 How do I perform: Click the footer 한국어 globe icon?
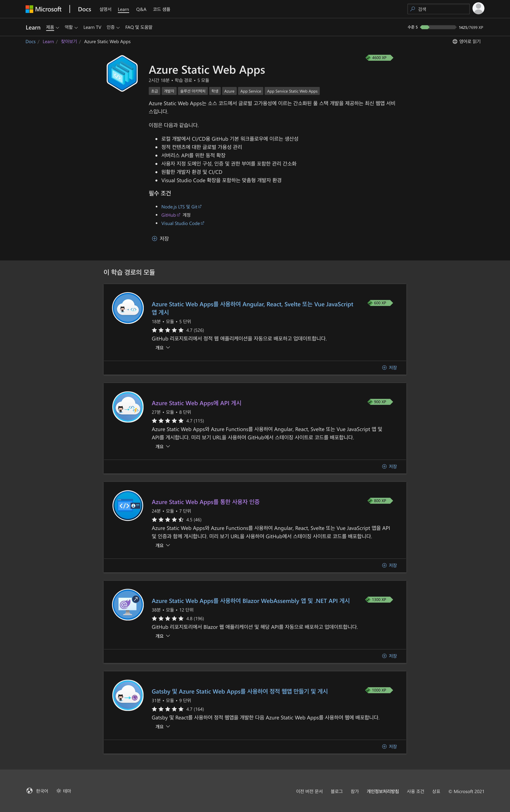[x=30, y=791]
